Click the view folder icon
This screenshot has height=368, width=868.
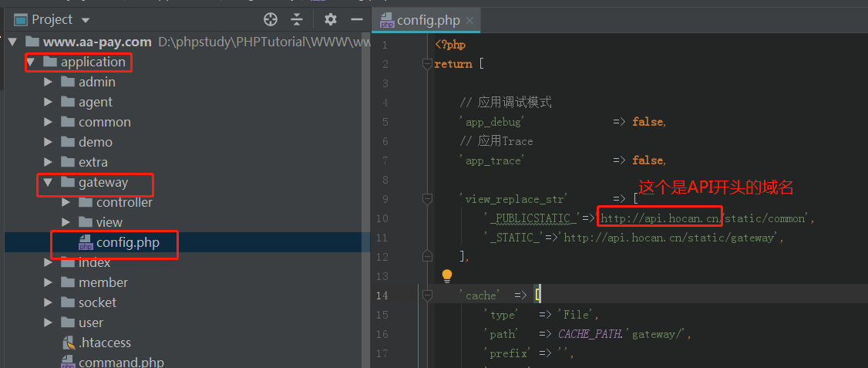pyautogui.click(x=86, y=222)
